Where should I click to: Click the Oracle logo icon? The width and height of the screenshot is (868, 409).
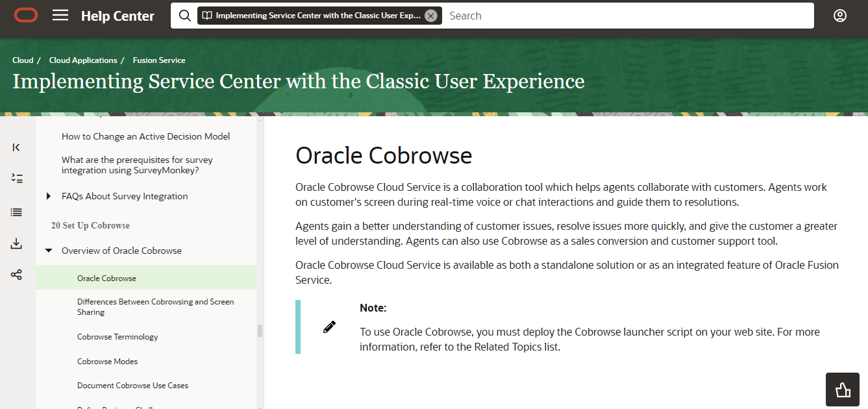[26, 16]
